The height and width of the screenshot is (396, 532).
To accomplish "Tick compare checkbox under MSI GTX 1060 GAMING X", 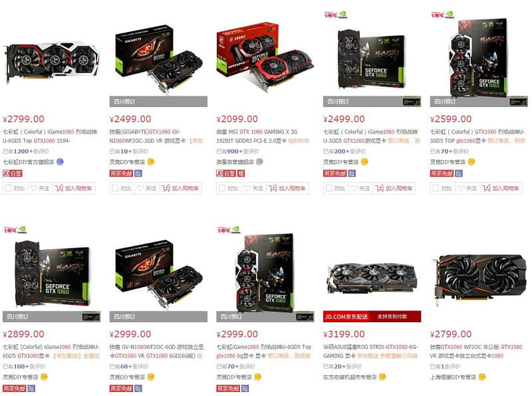I will tap(222, 188).
